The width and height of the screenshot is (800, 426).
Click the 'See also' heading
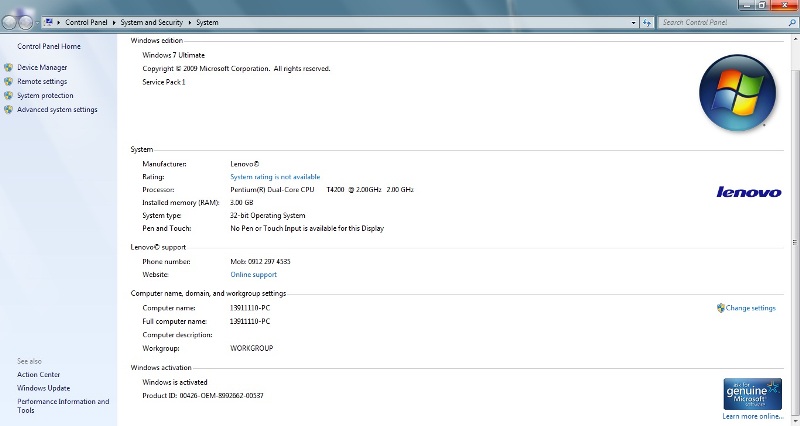coord(30,361)
